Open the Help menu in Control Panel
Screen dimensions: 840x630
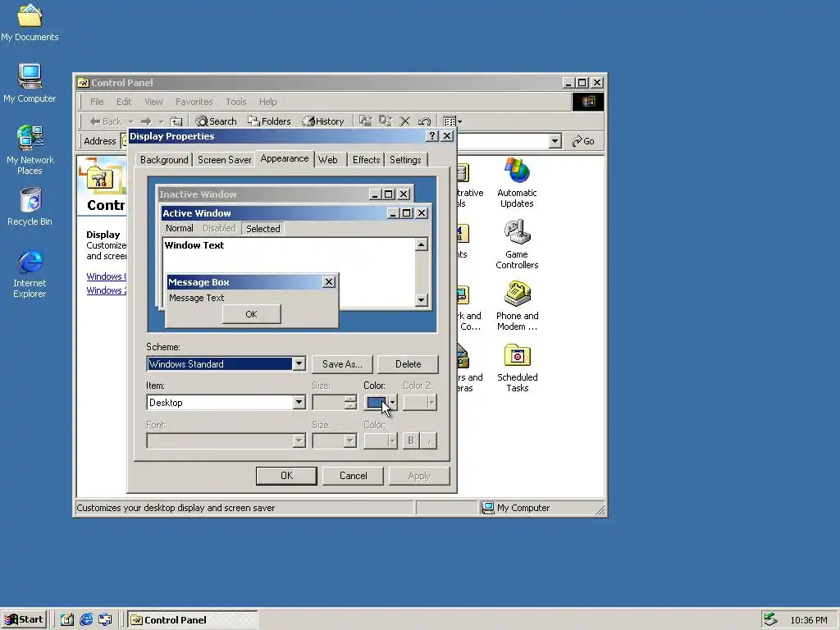268,102
